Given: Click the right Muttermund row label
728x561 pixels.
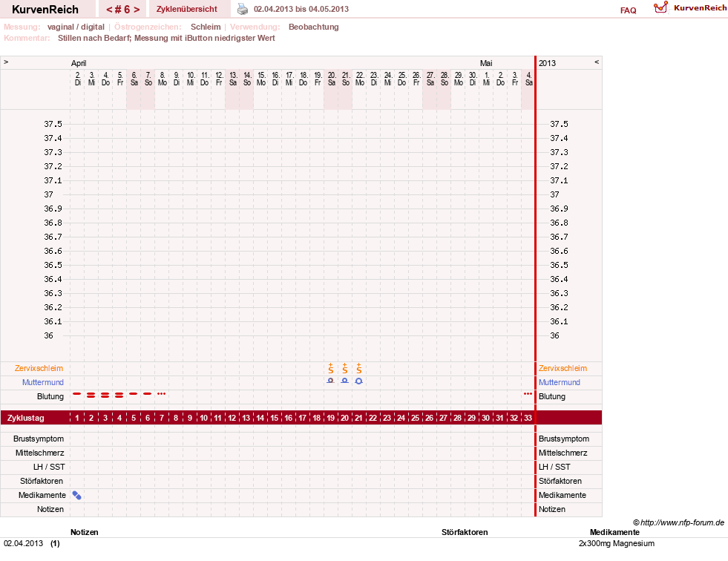Looking at the screenshot, I should click(x=560, y=382).
